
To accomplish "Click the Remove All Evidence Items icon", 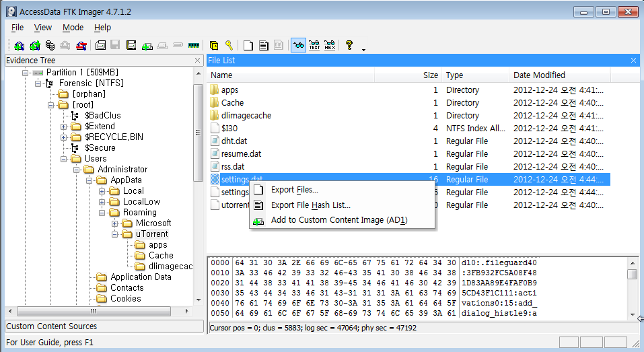I will coord(81,45).
